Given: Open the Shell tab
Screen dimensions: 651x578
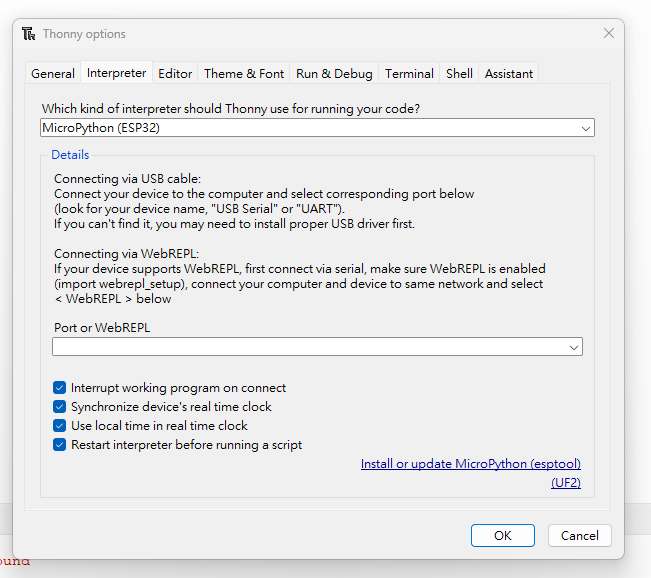Looking at the screenshot, I should click(459, 73).
